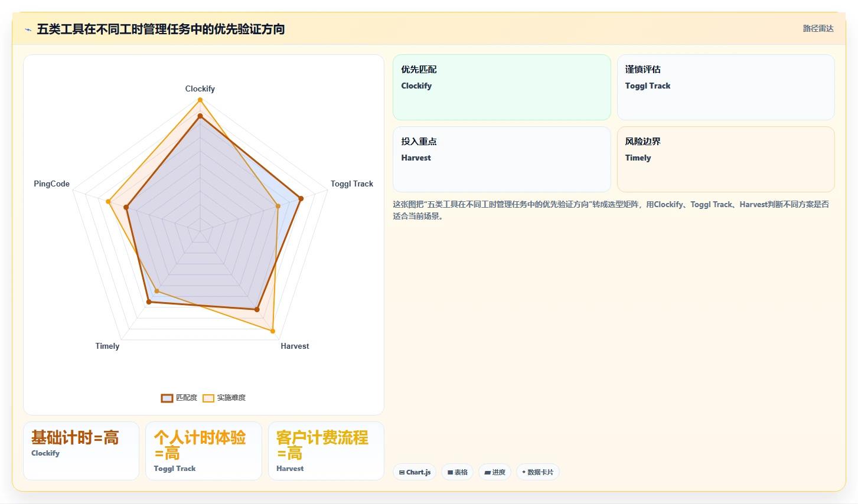Toggle the 匹配度 legend swatch

(167, 398)
